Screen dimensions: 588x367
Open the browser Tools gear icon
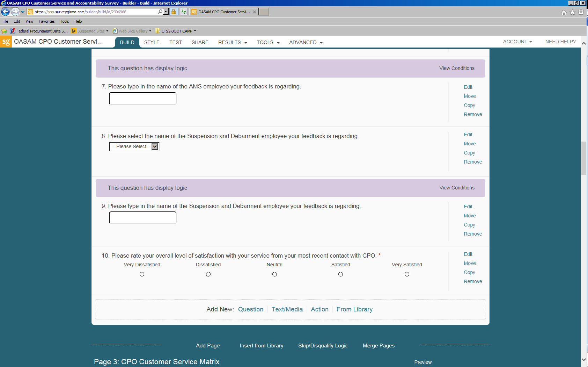581,12
